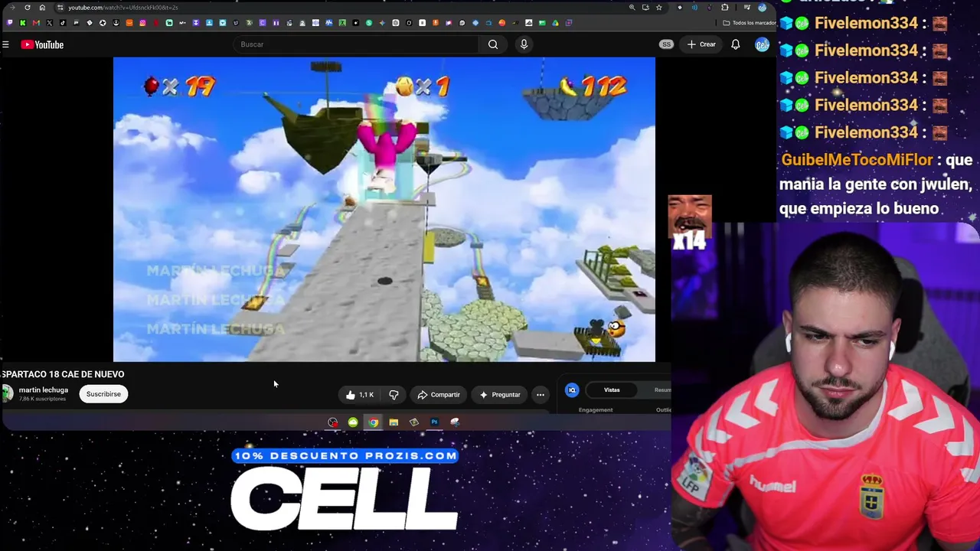Screen dimensions: 980x551
Task: Open the martin lechuga channel name link
Action: [x=44, y=390]
